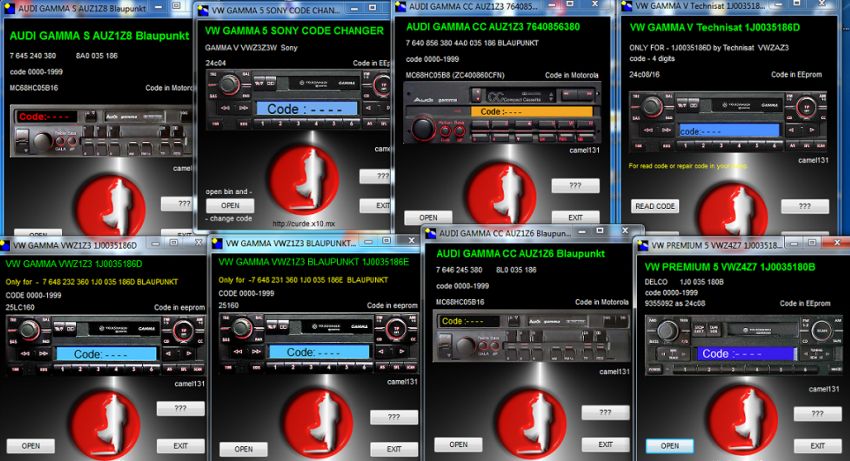The image size is (850, 461).
Task: Click the red logo in VW GAMMA 5 SONY CODE CHANGER window
Action: click(x=304, y=181)
